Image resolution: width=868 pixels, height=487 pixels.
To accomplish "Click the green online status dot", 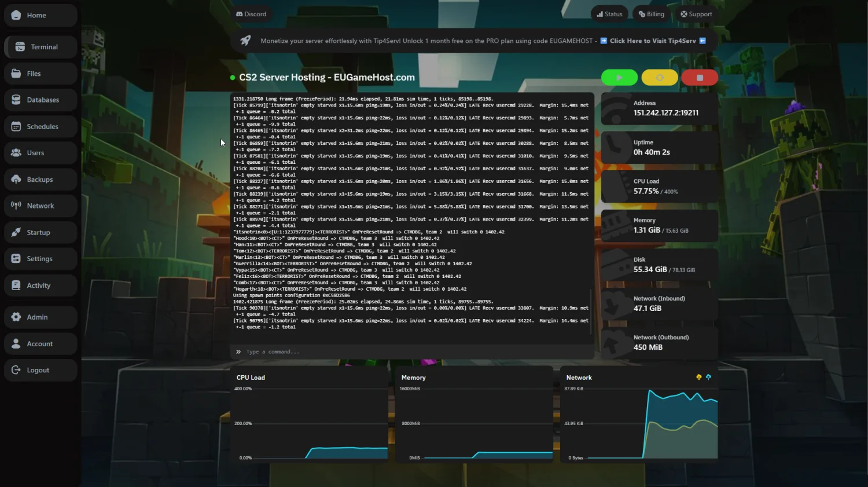I will click(233, 78).
